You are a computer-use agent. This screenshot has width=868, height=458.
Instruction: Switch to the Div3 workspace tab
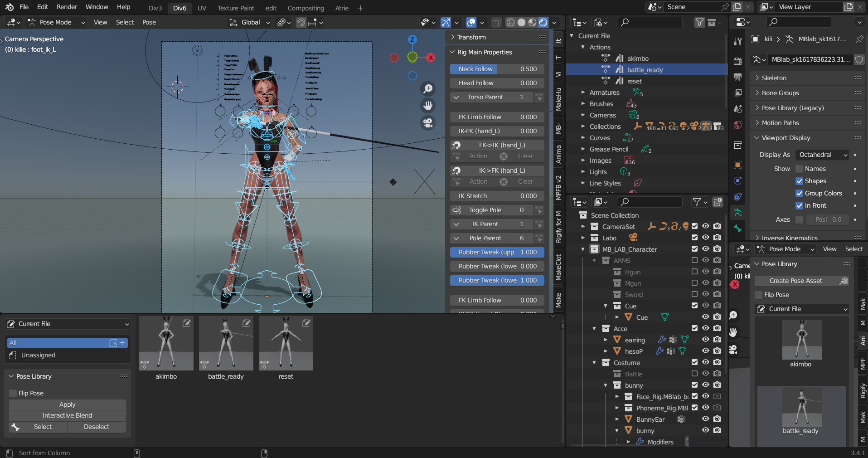point(155,8)
